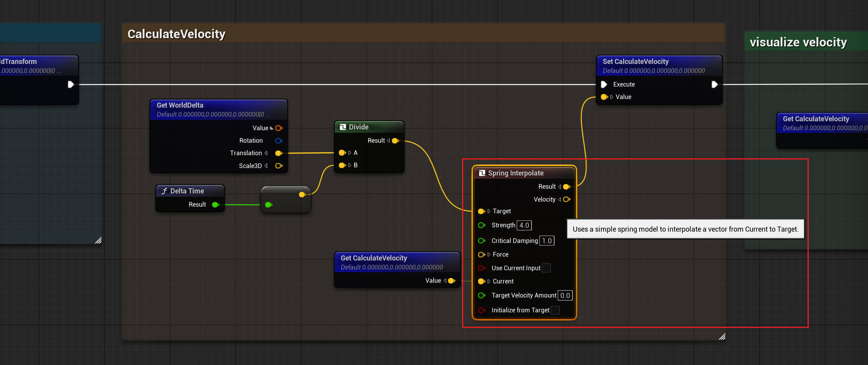Click the Spring Interpolate node header icon

click(x=482, y=173)
